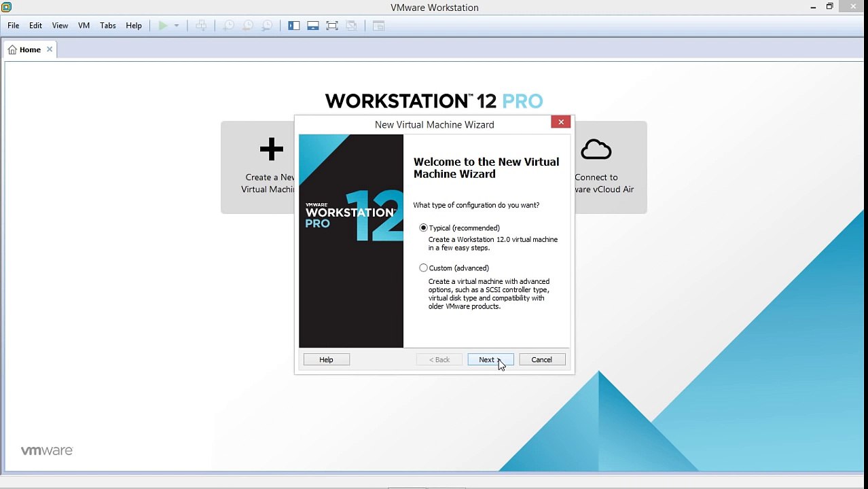Select Custom (advanced) radio button
This screenshot has width=868, height=489.
[x=424, y=268]
